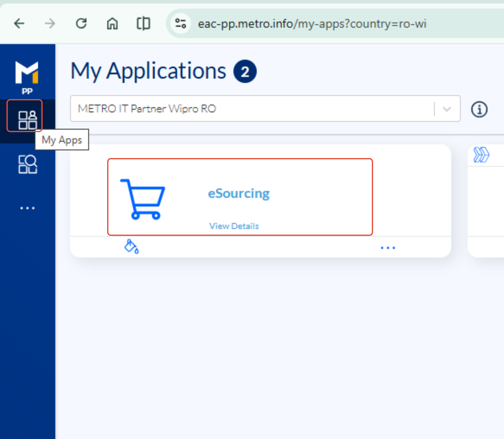Click the eSourcing shopping cart icon
Image resolution: width=504 pixels, height=439 pixels.
pos(142,199)
